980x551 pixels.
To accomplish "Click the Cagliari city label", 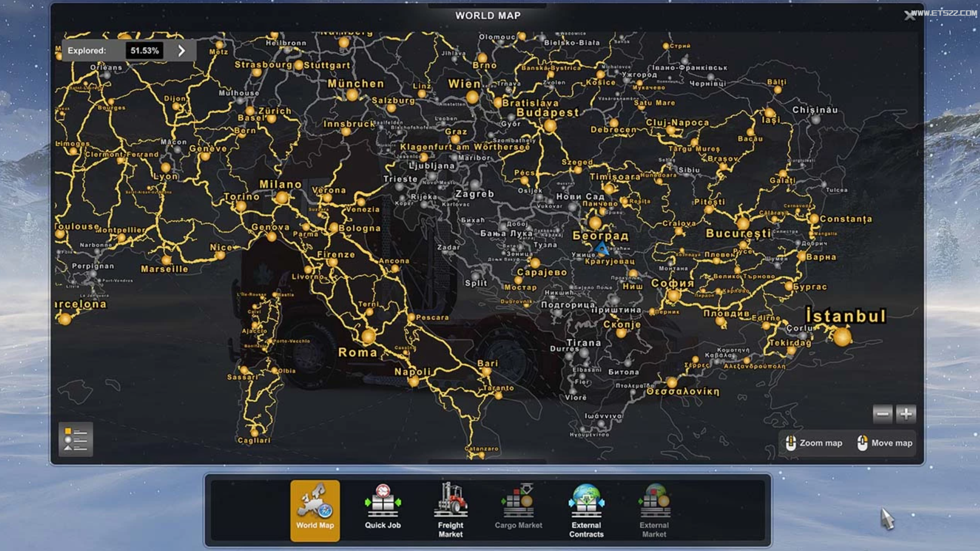I will 254,440.
